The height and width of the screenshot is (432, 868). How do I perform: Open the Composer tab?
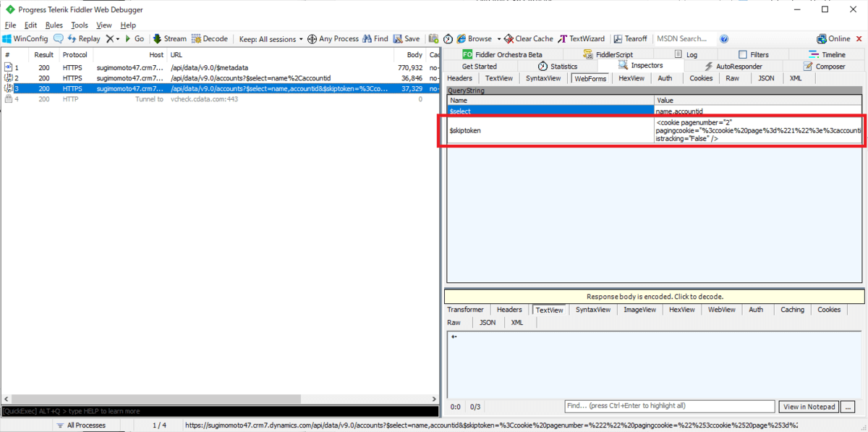823,66
